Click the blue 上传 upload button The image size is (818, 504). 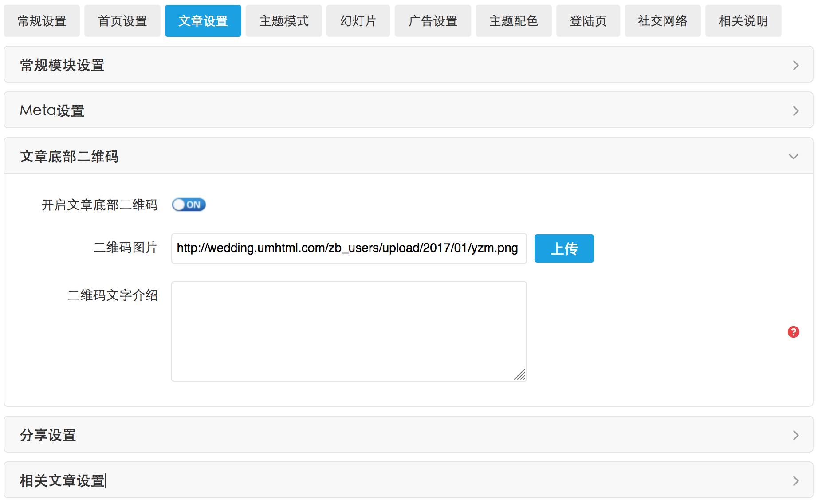(x=564, y=248)
